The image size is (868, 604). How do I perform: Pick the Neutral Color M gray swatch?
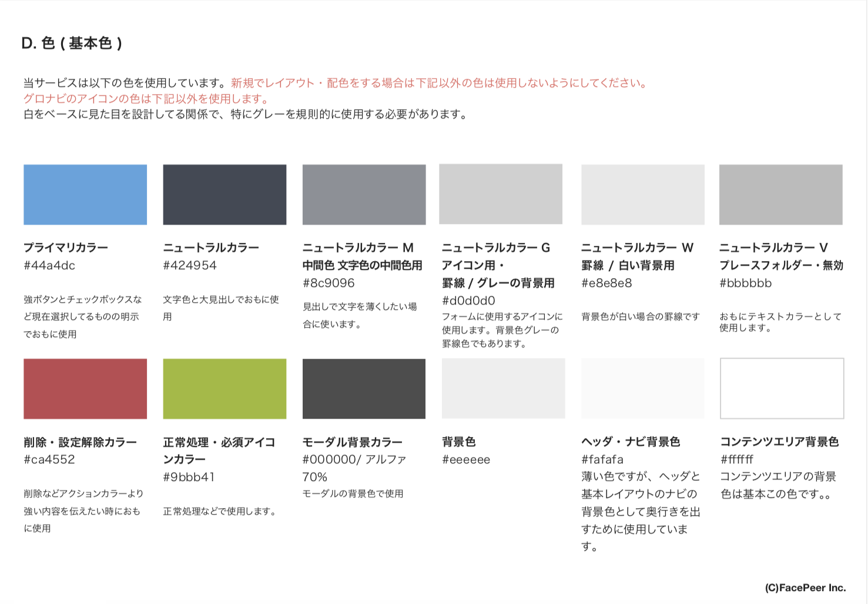[x=364, y=195]
